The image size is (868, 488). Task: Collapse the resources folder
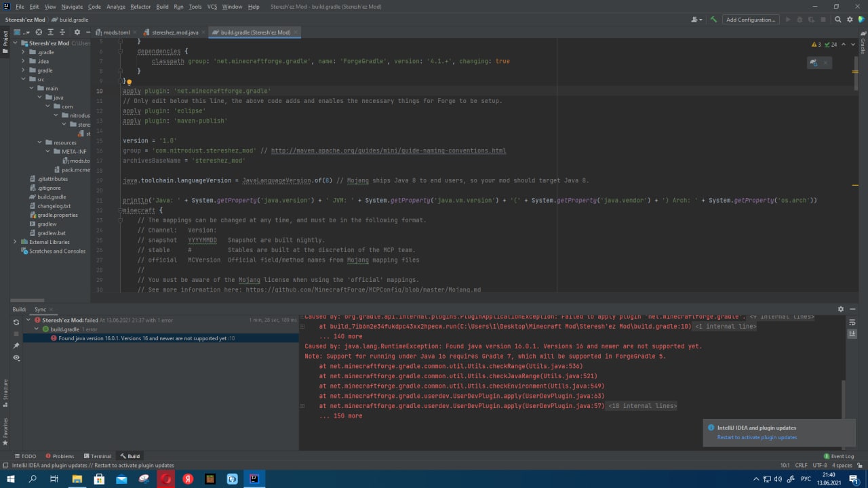39,142
